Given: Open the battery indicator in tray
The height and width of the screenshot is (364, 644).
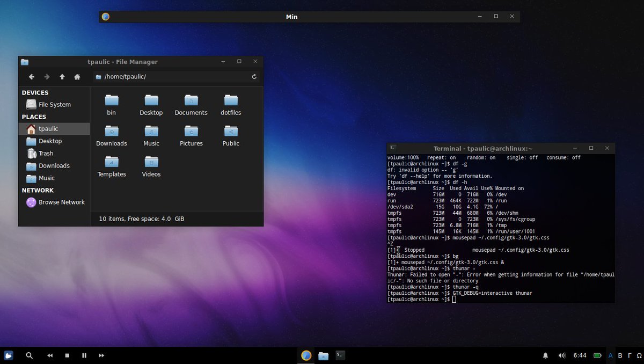Looking at the screenshot, I should [597, 355].
